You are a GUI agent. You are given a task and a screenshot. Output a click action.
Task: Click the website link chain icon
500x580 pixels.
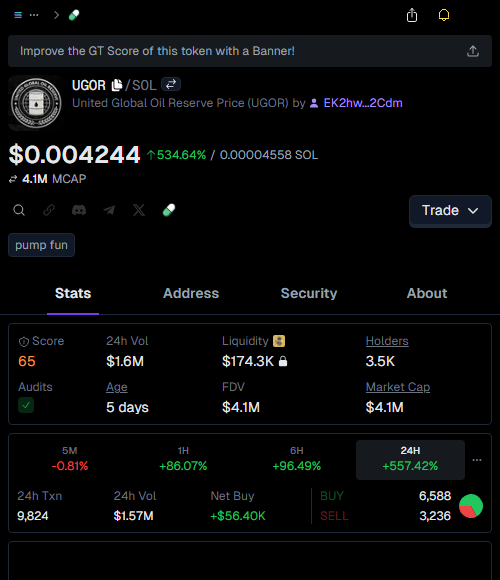coord(49,210)
